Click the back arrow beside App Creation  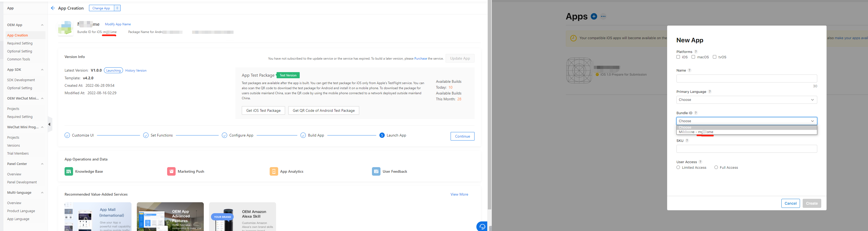tap(53, 8)
